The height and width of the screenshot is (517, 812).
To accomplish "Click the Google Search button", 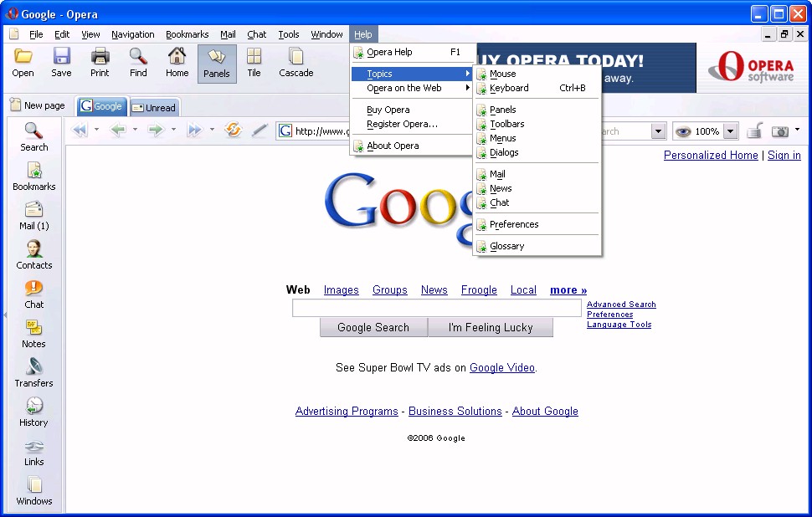I will point(373,327).
